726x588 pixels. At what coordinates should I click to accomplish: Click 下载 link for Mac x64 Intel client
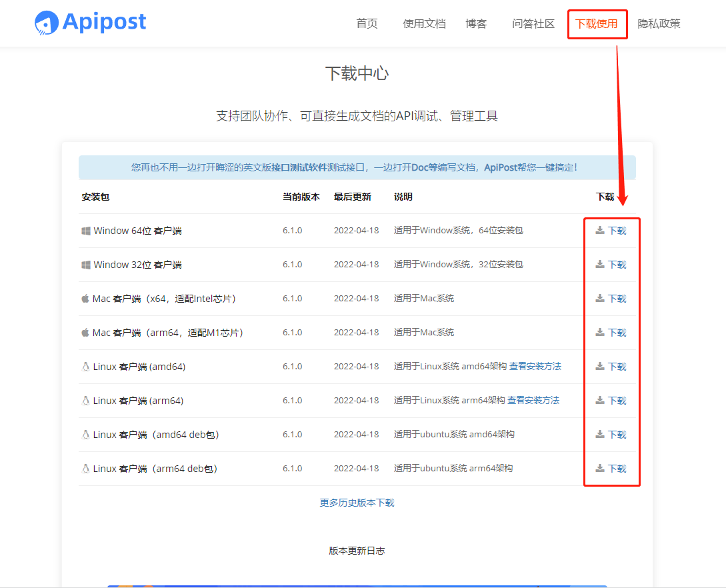[617, 299]
